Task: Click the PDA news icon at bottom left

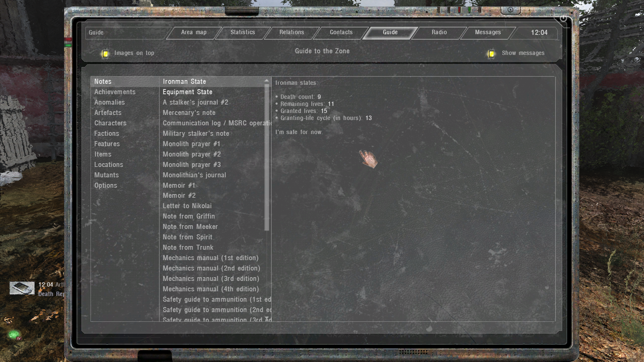Action: 22,288
